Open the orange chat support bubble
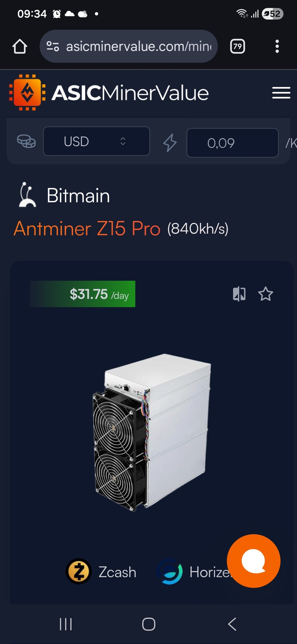297x644 pixels. (253, 561)
